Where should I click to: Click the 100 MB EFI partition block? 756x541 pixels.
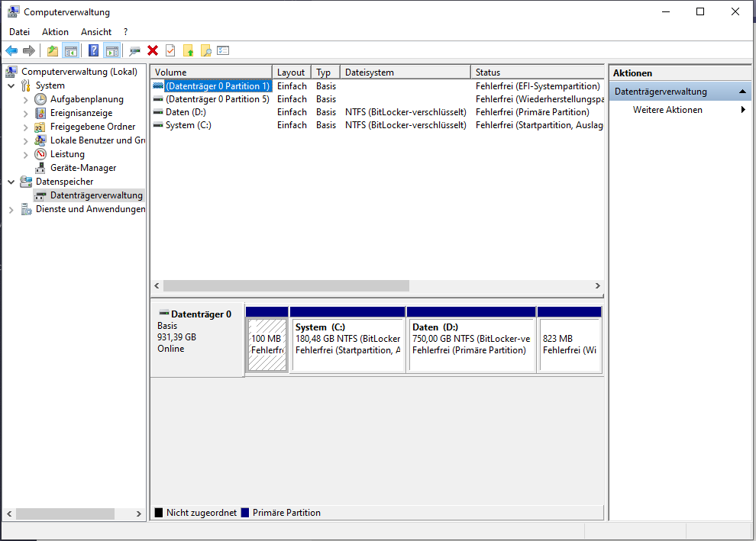coord(267,339)
